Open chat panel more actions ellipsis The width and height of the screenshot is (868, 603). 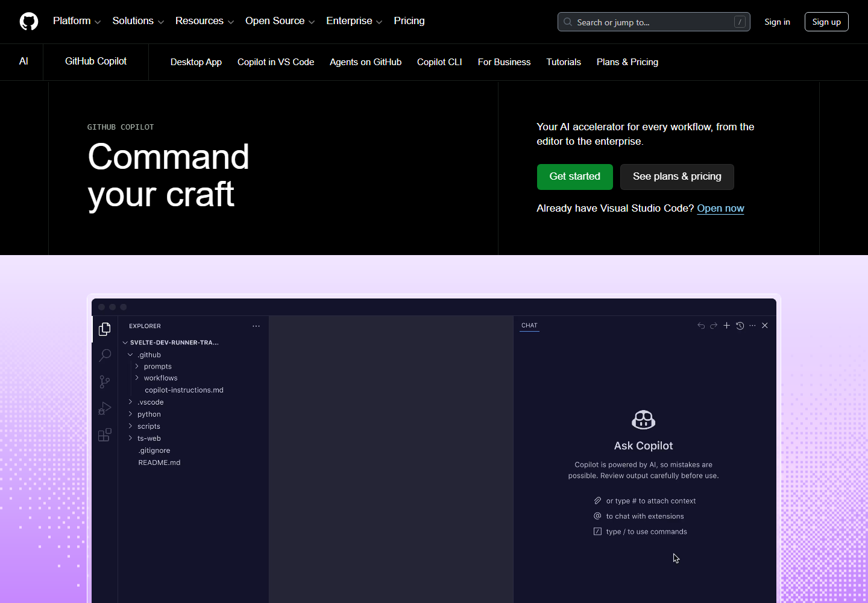pyautogui.click(x=752, y=326)
